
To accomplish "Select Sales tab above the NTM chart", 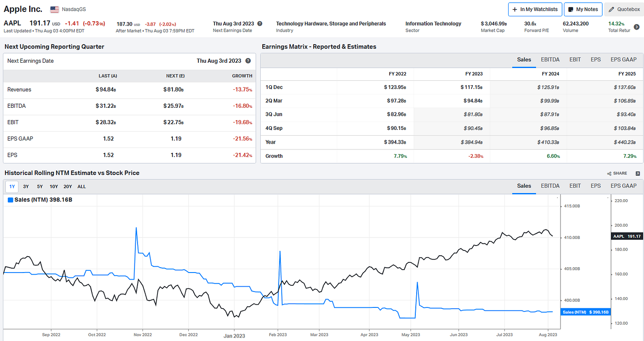I will pyautogui.click(x=524, y=186).
